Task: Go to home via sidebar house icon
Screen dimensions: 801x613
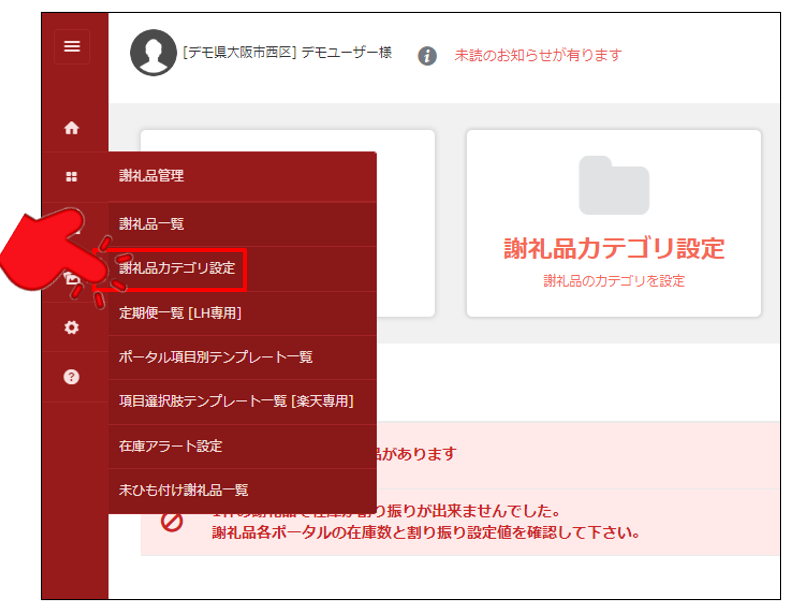Action: coord(71,128)
